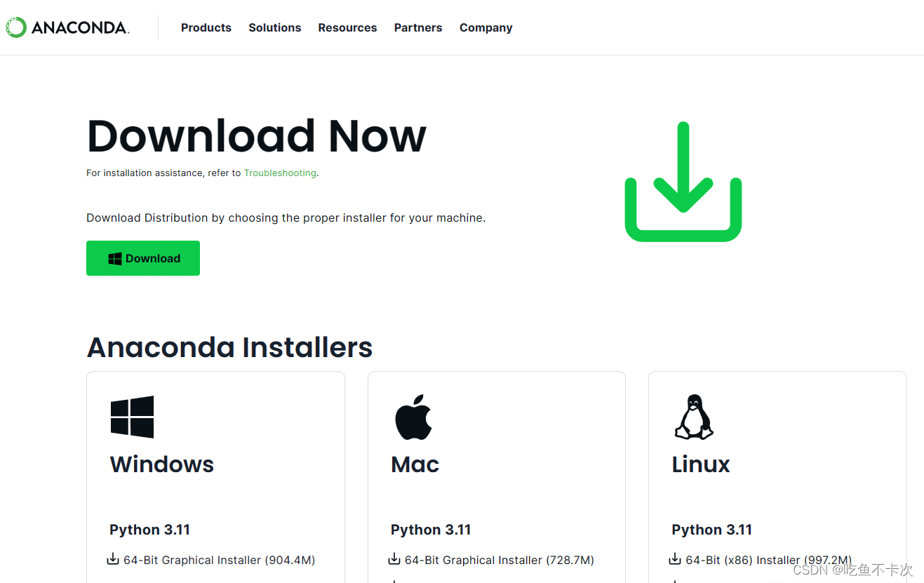Open the Products menu
The width and height of the screenshot is (924, 583).
pos(206,27)
